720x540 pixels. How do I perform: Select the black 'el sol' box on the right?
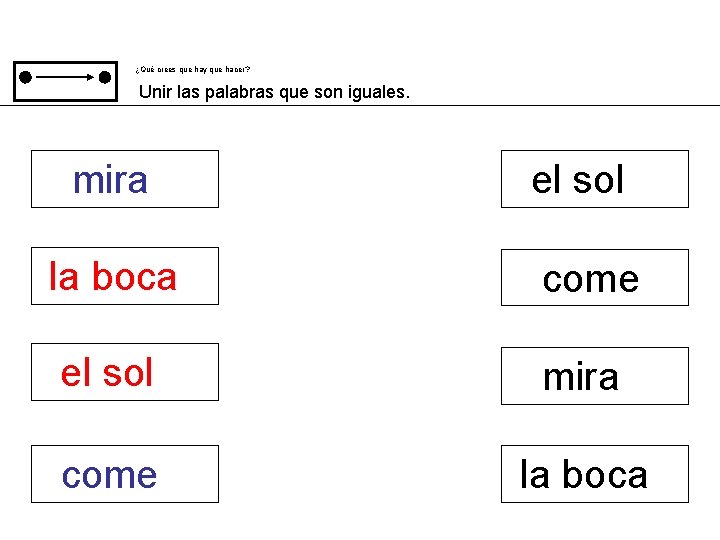click(594, 179)
